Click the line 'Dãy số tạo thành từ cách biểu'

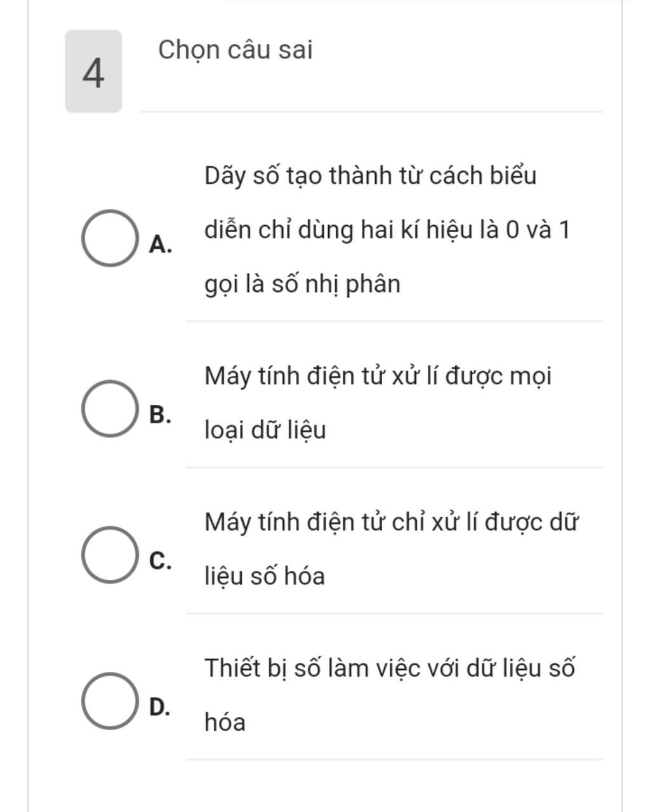point(370,176)
